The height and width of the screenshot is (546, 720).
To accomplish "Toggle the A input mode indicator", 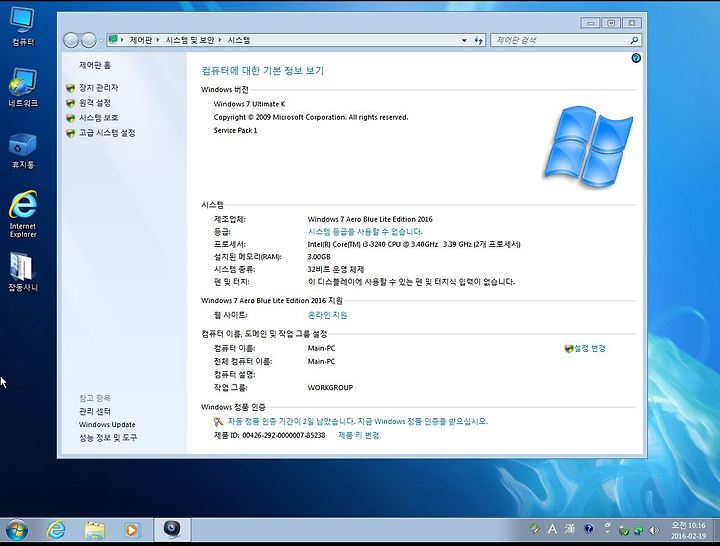I will pyautogui.click(x=552, y=529).
